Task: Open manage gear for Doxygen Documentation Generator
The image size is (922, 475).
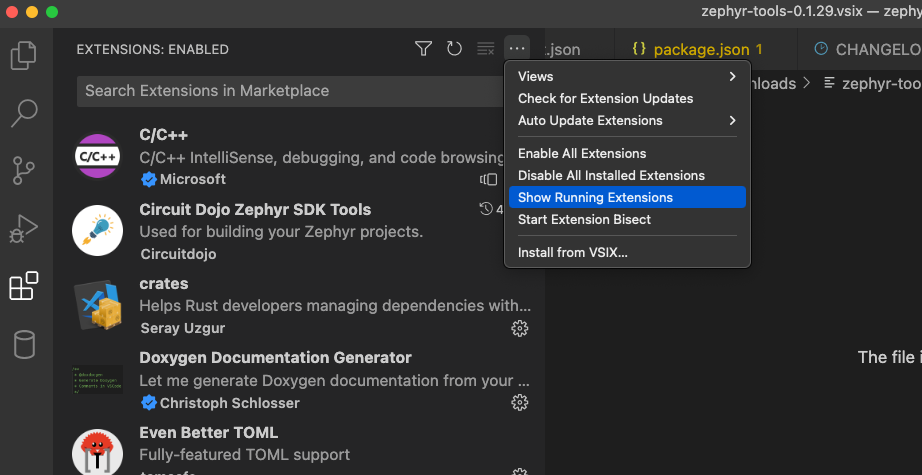Action: [x=519, y=403]
